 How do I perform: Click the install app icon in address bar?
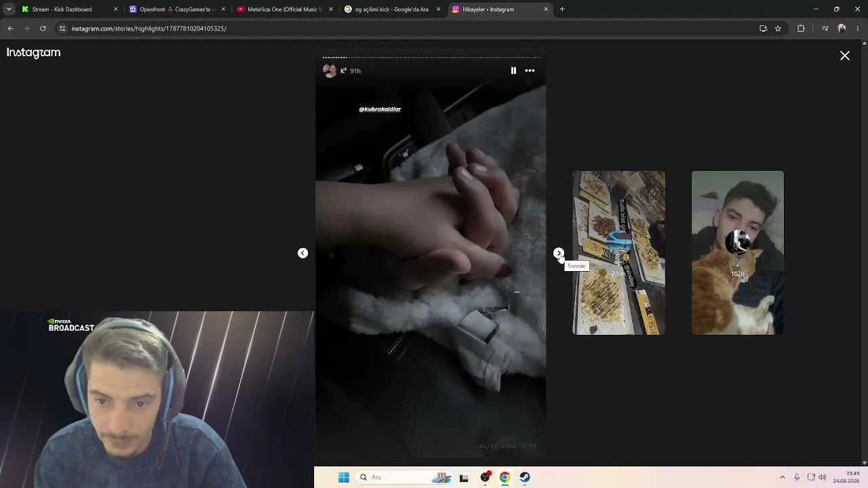(x=763, y=28)
